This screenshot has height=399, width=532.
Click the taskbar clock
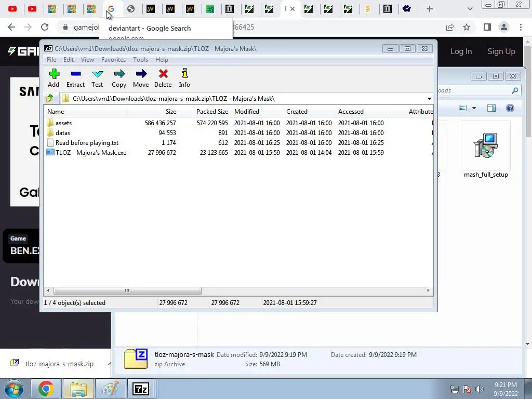pyautogui.click(x=506, y=389)
